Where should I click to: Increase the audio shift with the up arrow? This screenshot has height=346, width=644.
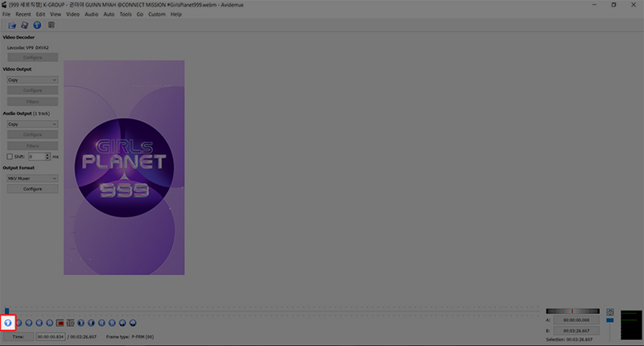pos(48,155)
